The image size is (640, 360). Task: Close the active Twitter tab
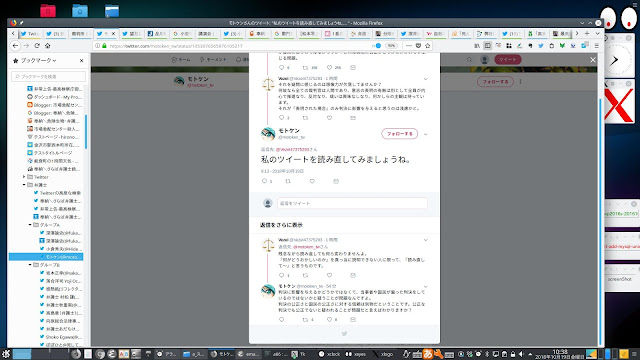(113, 34)
